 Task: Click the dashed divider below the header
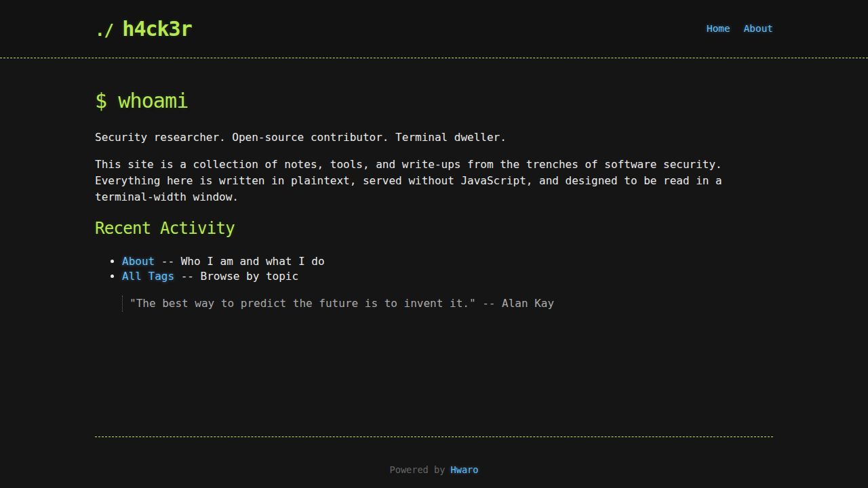point(434,58)
